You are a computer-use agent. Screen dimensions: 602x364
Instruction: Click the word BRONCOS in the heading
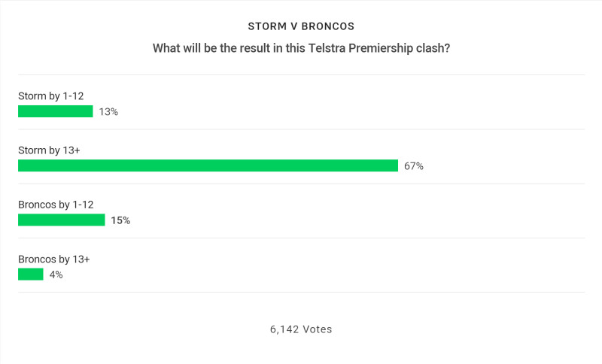pos(328,26)
